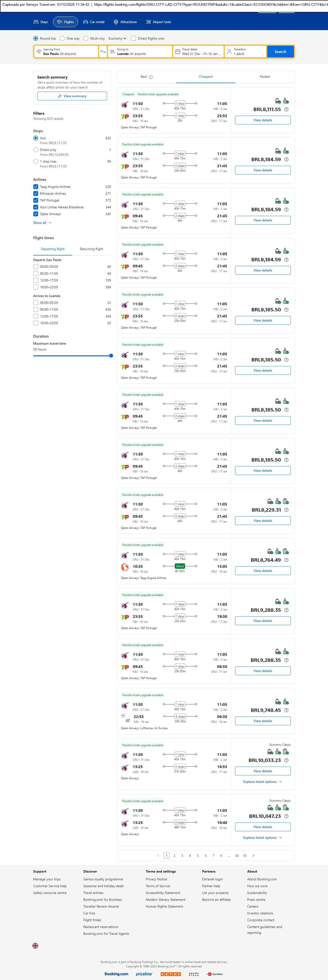Click the Maximum travel time slider handle
328x980 pixels.
click(111, 356)
